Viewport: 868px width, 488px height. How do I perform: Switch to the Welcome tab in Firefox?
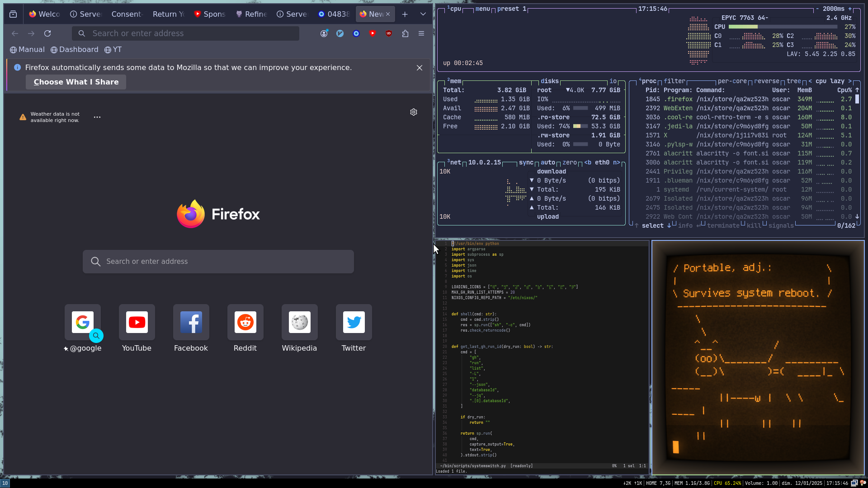click(x=44, y=14)
